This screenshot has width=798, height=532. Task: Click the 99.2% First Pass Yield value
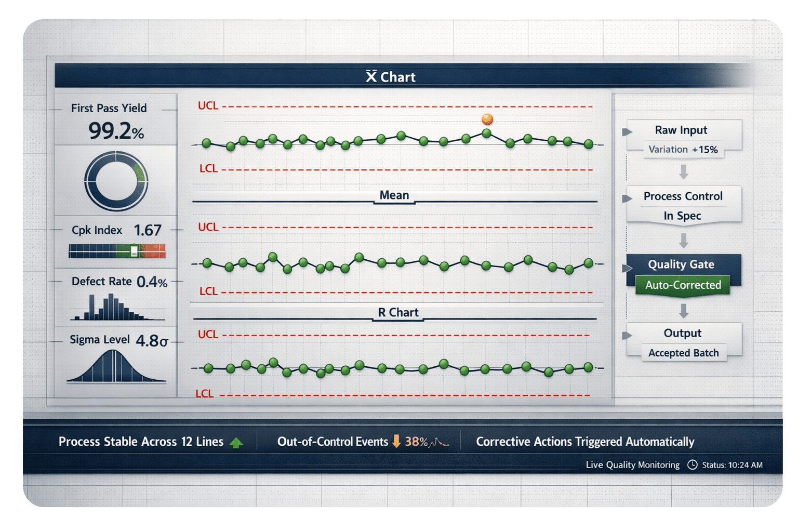pos(116,131)
